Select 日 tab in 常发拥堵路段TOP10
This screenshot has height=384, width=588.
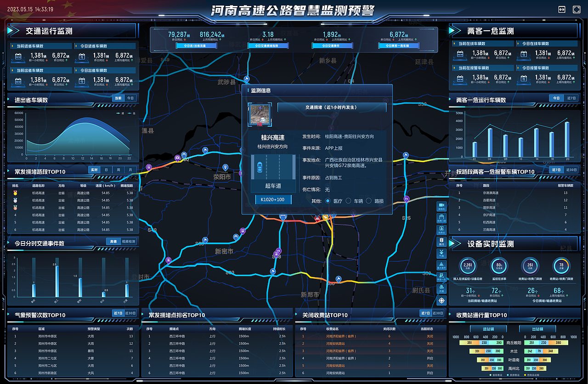[x=107, y=170]
